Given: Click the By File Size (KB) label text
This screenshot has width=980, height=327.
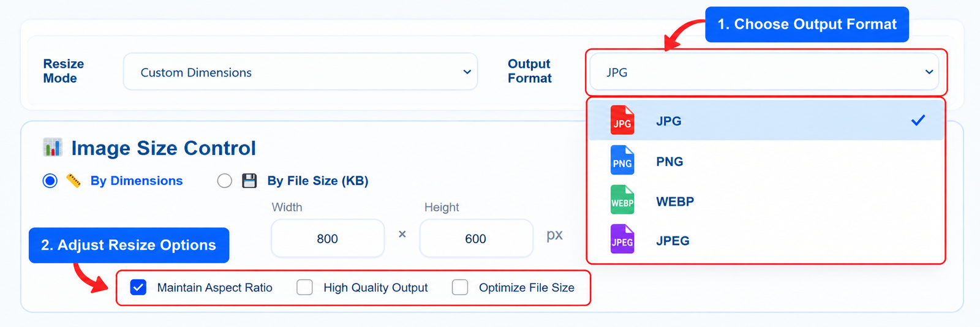Looking at the screenshot, I should [318, 181].
